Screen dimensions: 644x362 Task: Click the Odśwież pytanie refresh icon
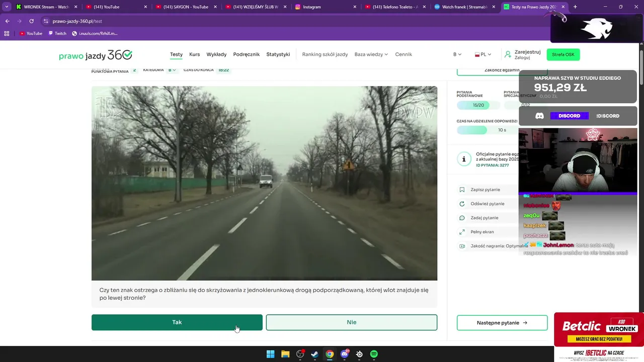[x=462, y=204]
